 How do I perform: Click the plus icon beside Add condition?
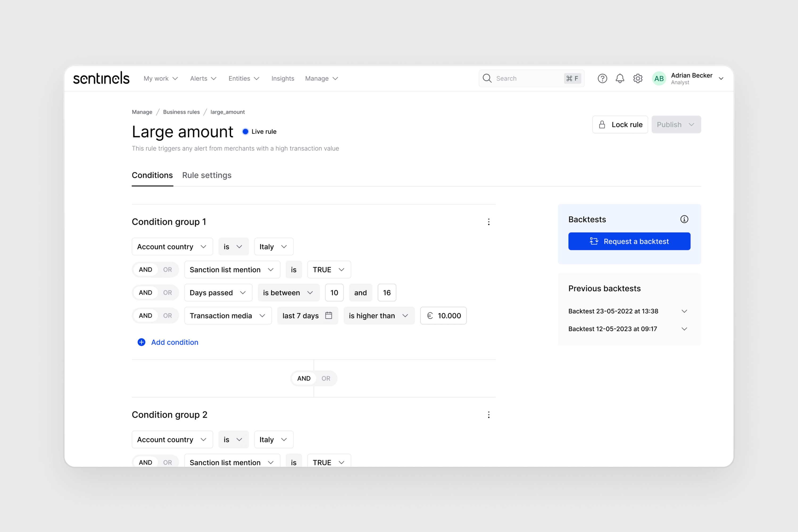[142, 342]
